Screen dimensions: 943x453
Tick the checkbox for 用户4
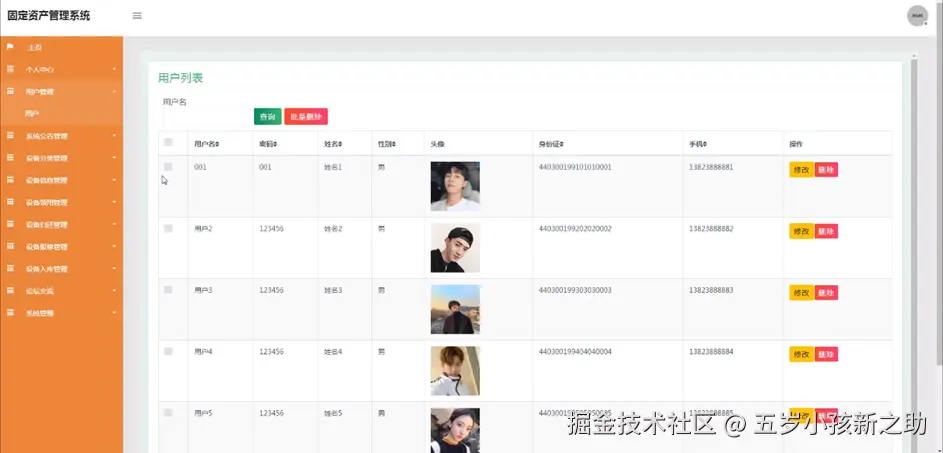pyautogui.click(x=168, y=351)
